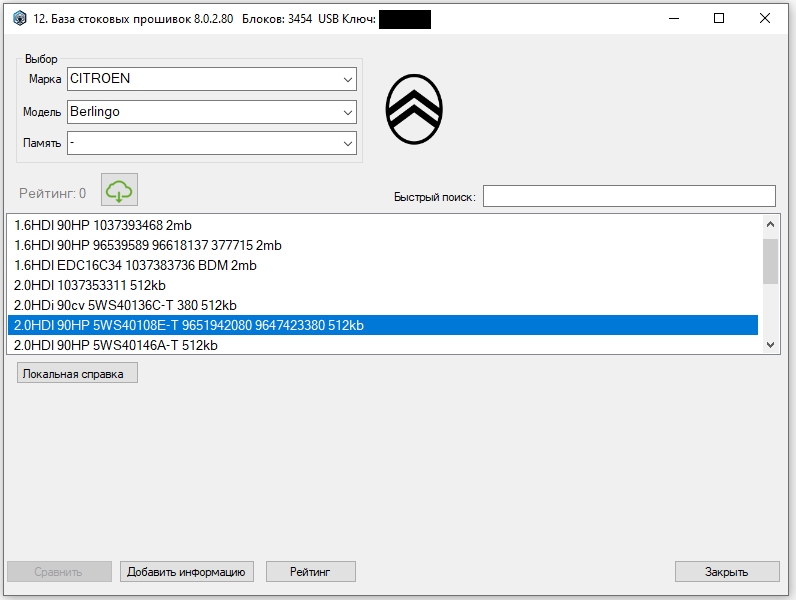Open the Память dropdown list
This screenshot has width=796, height=600.
coord(212,143)
